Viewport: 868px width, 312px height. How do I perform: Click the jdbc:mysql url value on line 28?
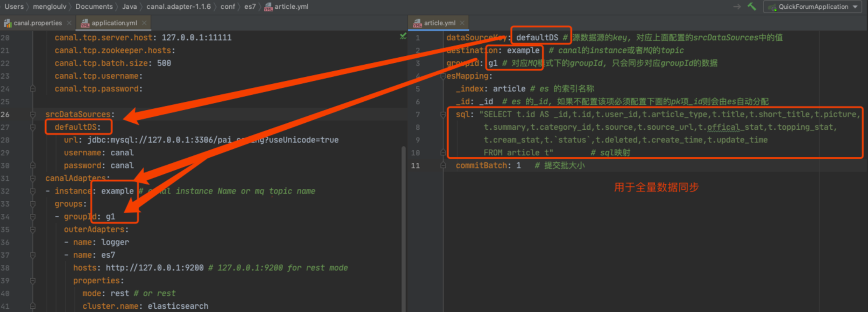point(213,140)
